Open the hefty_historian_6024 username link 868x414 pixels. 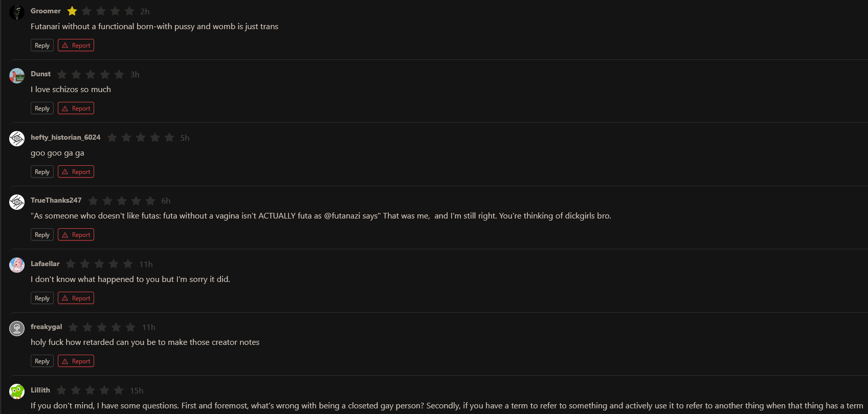tap(65, 137)
